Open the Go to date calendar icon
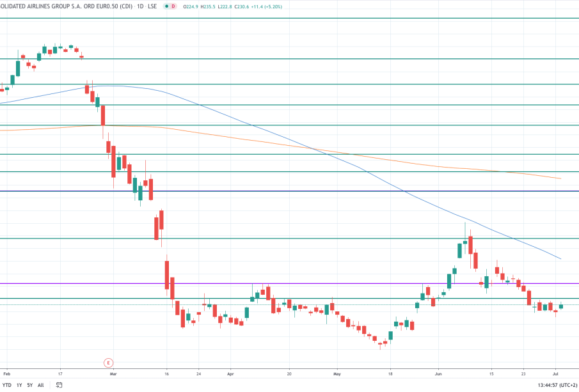The width and height of the screenshot is (579, 392). pyautogui.click(x=59, y=385)
